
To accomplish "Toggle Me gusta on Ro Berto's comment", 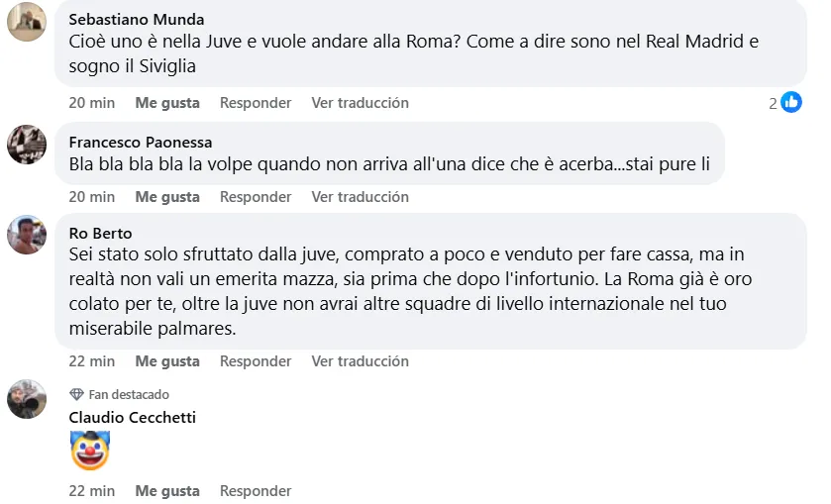I will (x=167, y=361).
